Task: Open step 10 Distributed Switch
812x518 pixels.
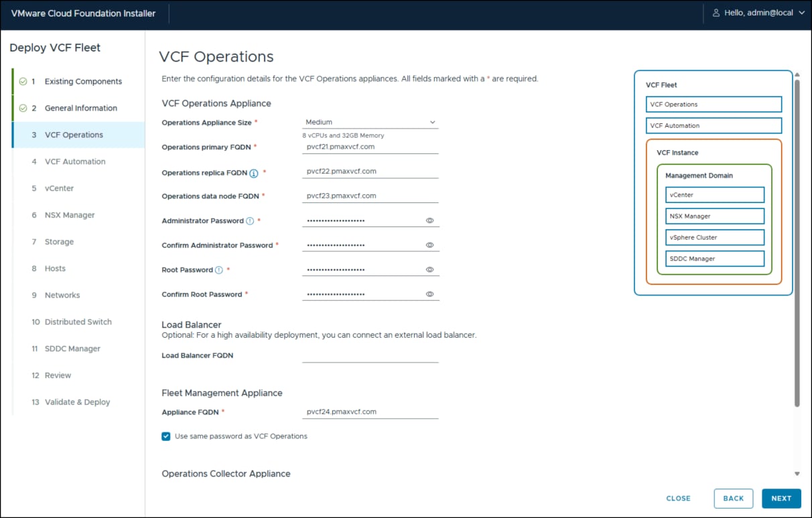Action: [78, 322]
